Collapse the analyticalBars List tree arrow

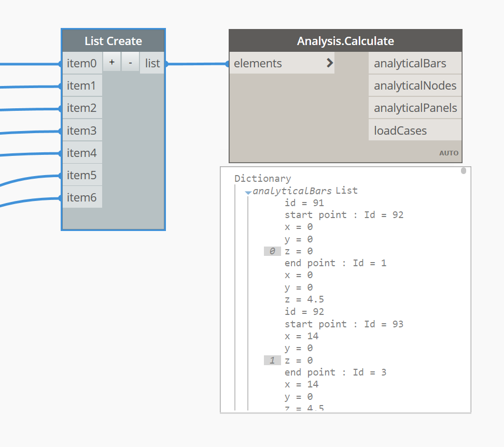coord(248,192)
